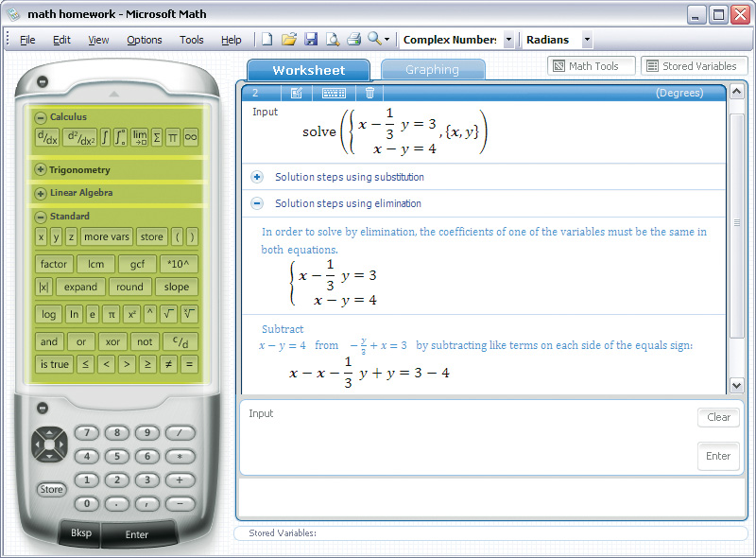Screen dimensions: 756x558
Task: Click the keypad Bksp key
Action: pos(80,532)
